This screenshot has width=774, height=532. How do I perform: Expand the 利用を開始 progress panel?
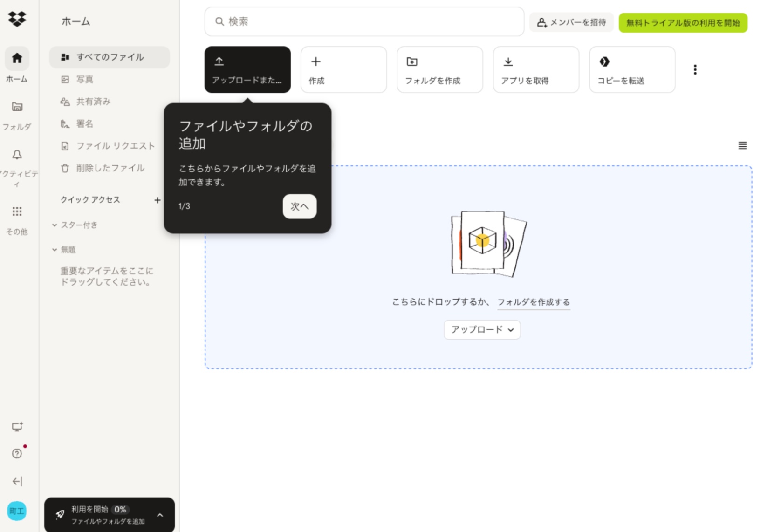coord(160,515)
